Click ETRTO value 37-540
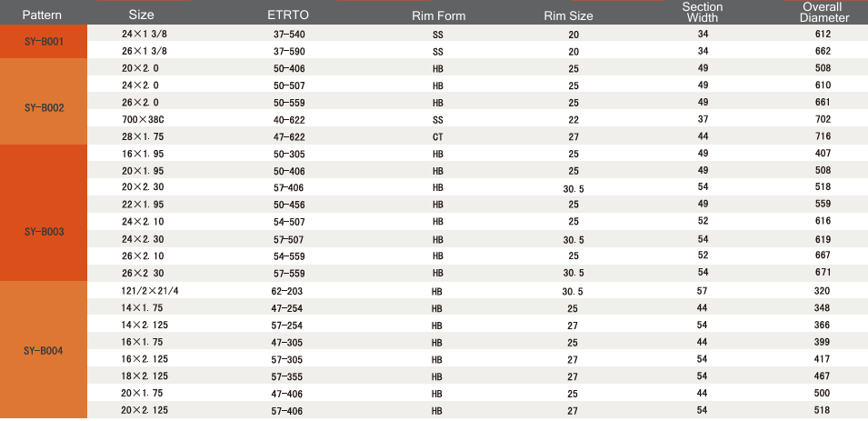This screenshot has width=868, height=421. pos(289,35)
